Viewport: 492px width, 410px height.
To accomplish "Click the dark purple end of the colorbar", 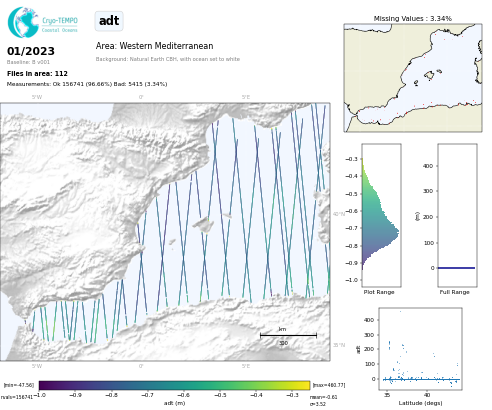I will [44, 385].
